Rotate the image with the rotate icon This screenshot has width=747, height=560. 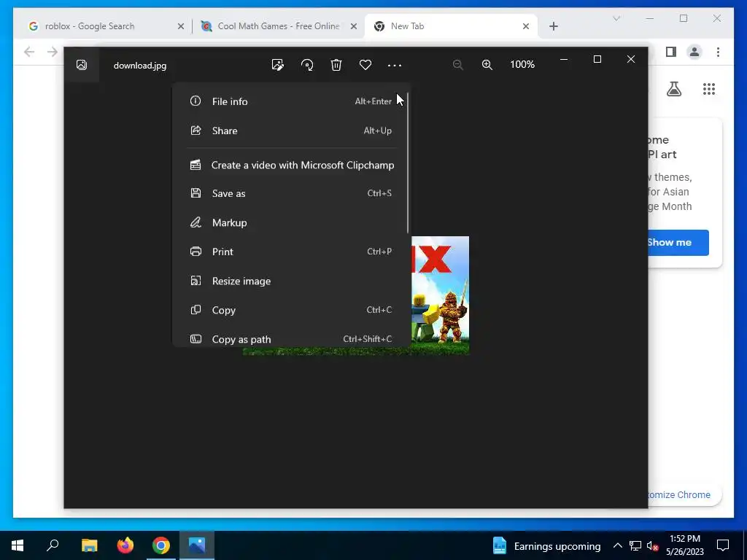click(x=307, y=65)
